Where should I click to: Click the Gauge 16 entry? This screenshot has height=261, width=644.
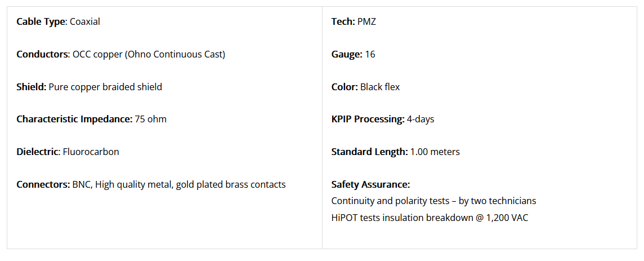click(353, 54)
